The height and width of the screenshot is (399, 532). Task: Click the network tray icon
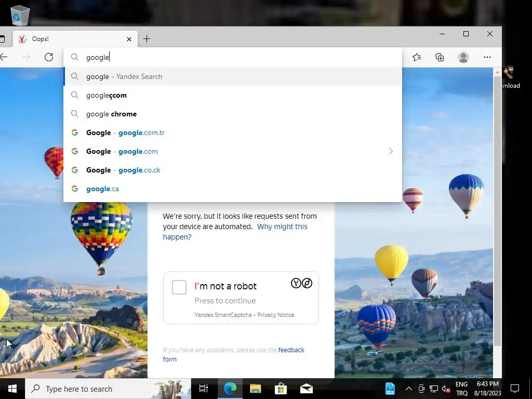click(434, 389)
